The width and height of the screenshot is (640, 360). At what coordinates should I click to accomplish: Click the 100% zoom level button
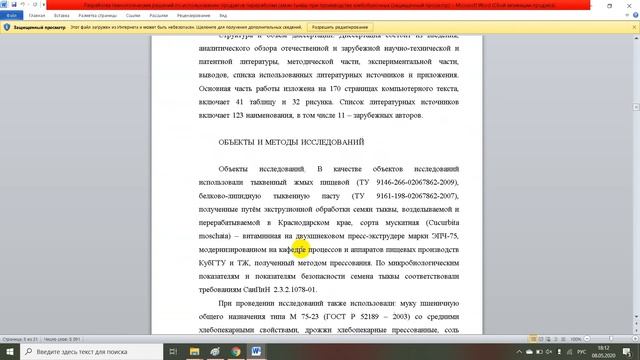point(576,339)
